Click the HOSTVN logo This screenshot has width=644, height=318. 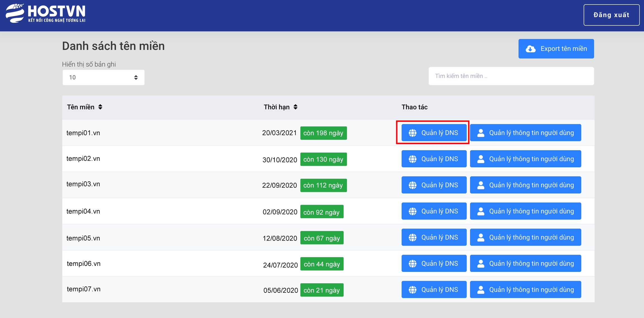coord(46,13)
